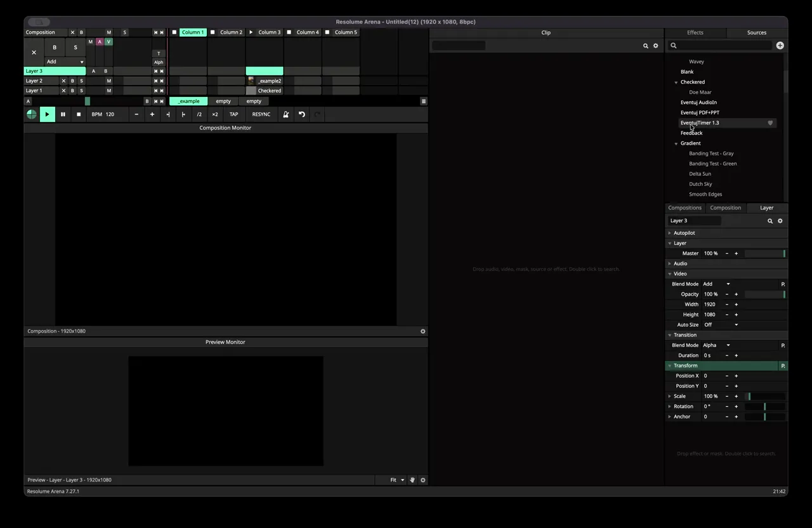Image resolution: width=812 pixels, height=528 pixels.
Task: Trigger Column 2
Action: point(231,32)
